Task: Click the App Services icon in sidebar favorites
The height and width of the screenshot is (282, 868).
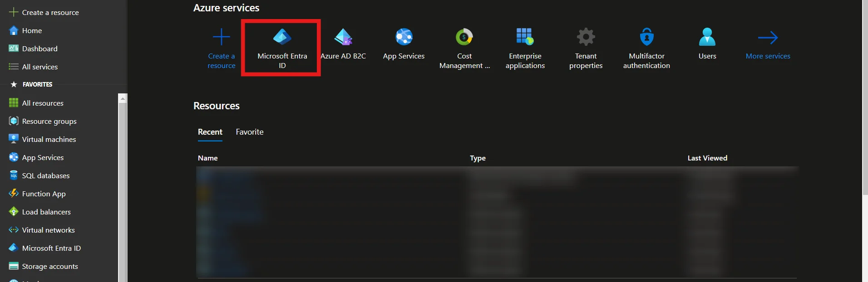Action: (x=14, y=157)
